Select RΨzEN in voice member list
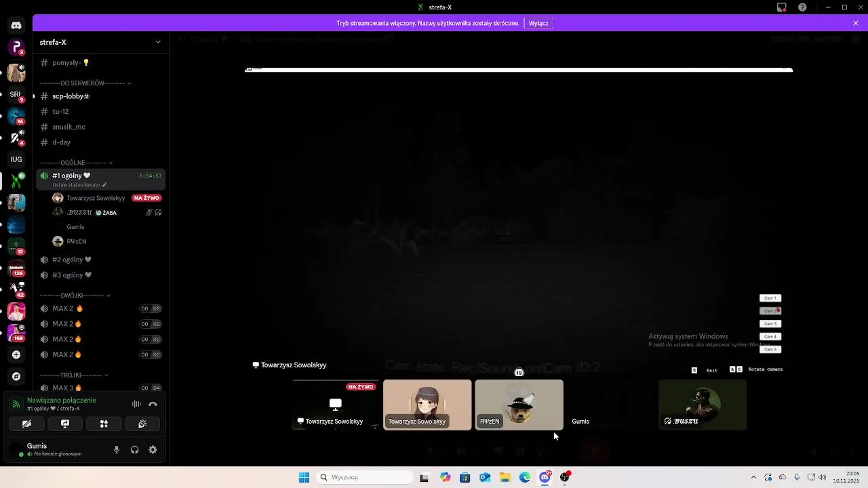The image size is (868, 488). coord(107,241)
